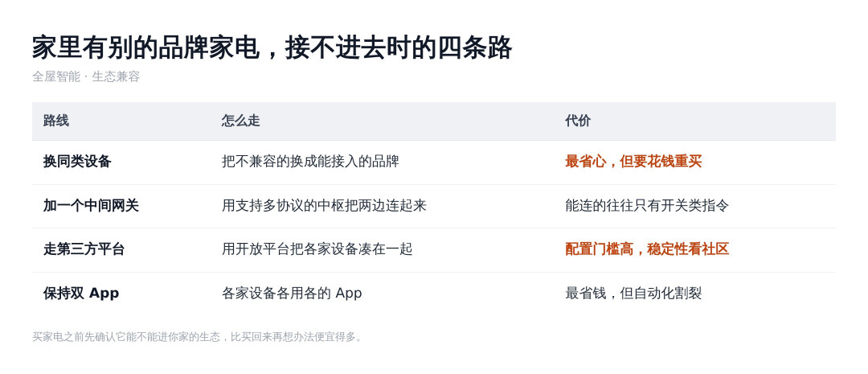Select the 加一个中间网关 row label

point(91,206)
